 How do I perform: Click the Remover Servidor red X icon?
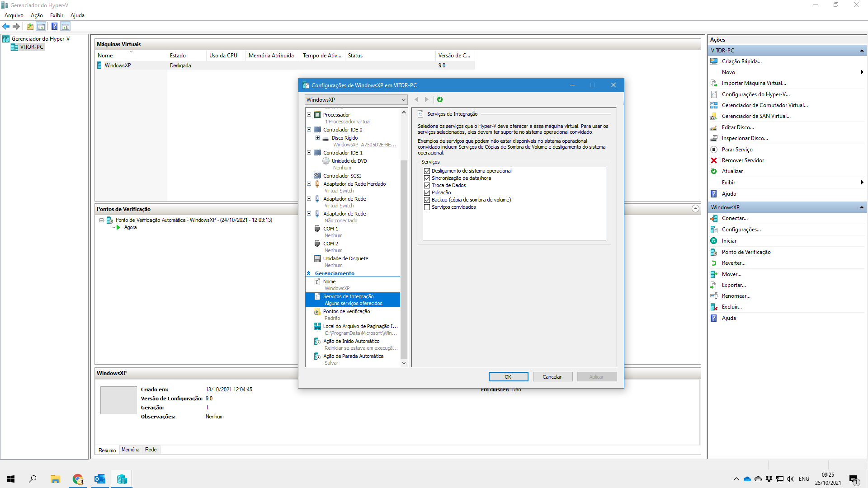(714, 160)
